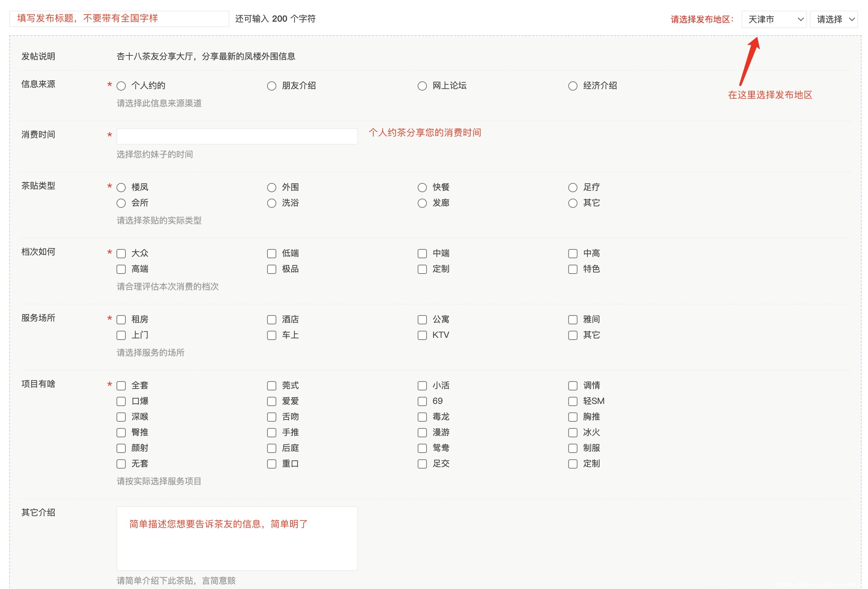Viewport: 868px width, 589px height.
Task: Select the 快餐 category option
Action: (422, 187)
